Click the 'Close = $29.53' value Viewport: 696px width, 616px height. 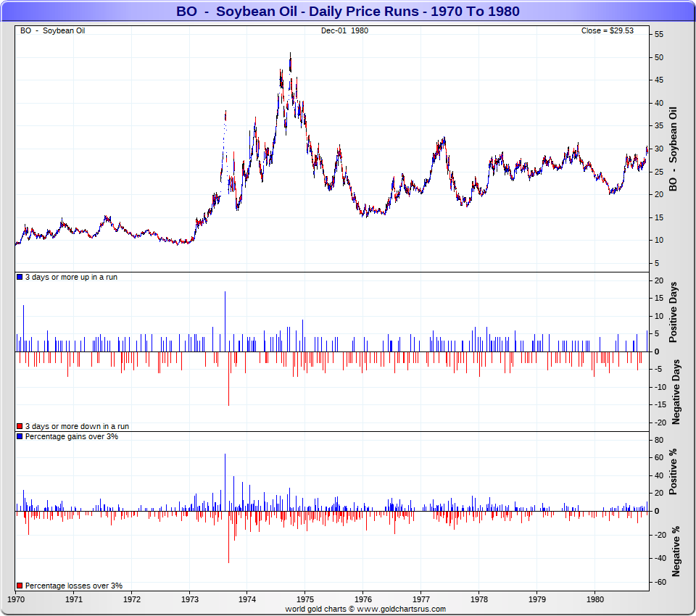(608, 30)
